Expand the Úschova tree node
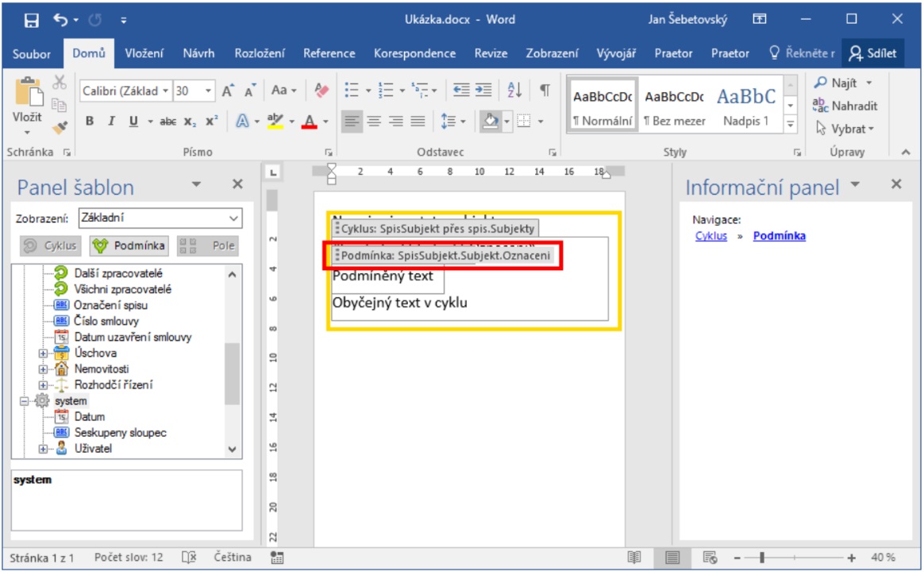The image size is (924, 572). click(44, 354)
